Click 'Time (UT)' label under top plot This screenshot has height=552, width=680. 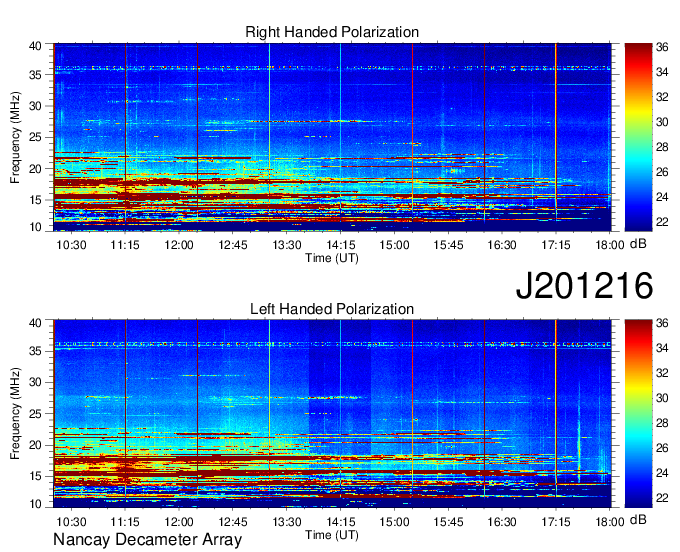[332, 258]
